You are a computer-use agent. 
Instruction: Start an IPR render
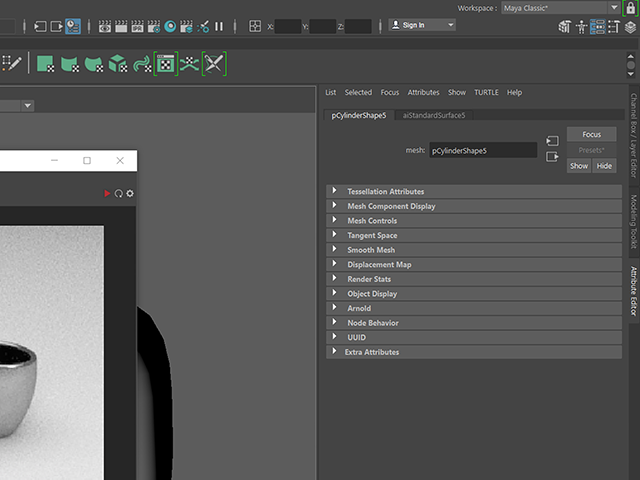[138, 27]
